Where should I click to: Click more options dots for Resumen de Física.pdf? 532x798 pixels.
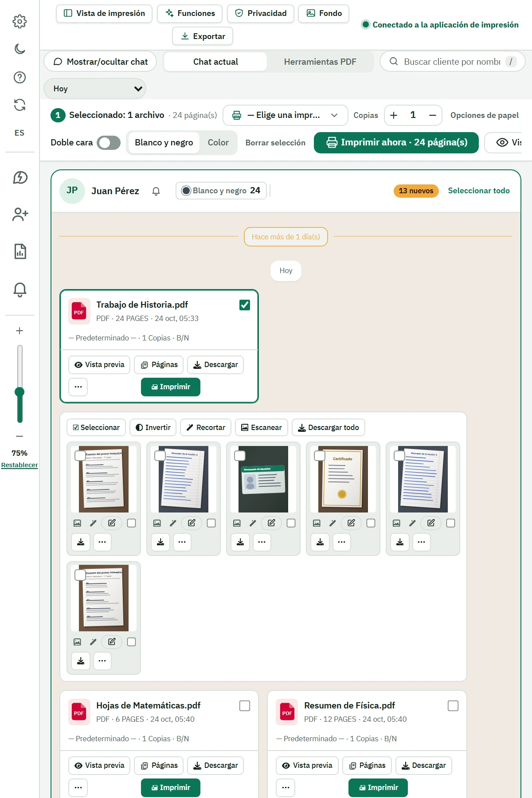286,787
